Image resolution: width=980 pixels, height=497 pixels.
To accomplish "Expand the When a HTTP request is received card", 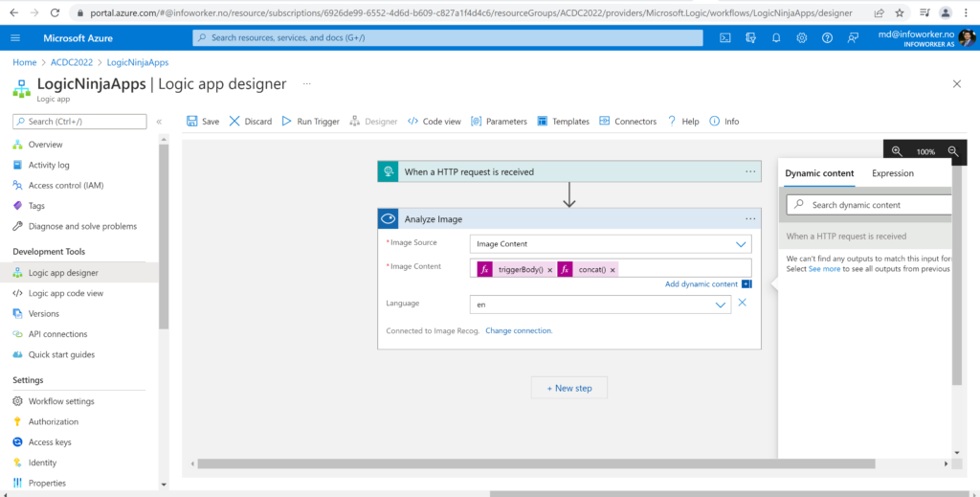I will click(x=569, y=171).
